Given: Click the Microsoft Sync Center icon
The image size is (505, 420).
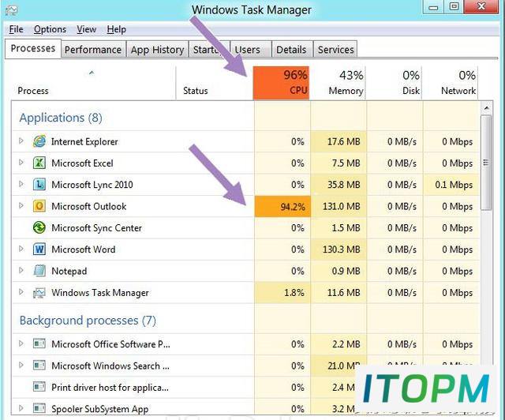Looking at the screenshot, I should point(39,227).
